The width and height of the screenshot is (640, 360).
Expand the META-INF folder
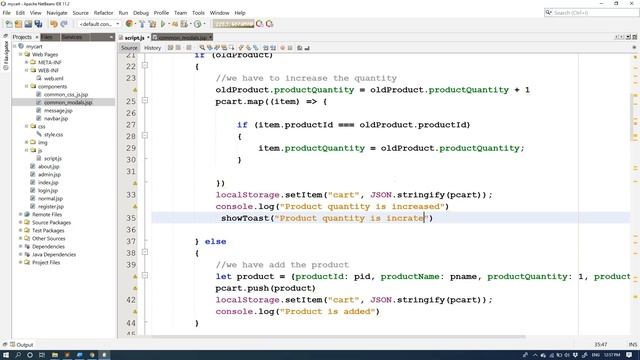tap(27, 62)
